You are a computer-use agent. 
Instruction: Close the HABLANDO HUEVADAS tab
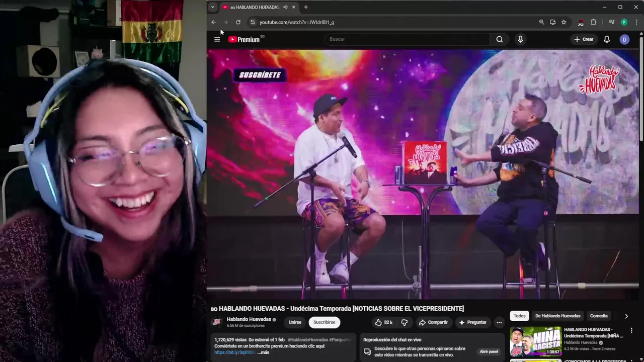pos(293,7)
